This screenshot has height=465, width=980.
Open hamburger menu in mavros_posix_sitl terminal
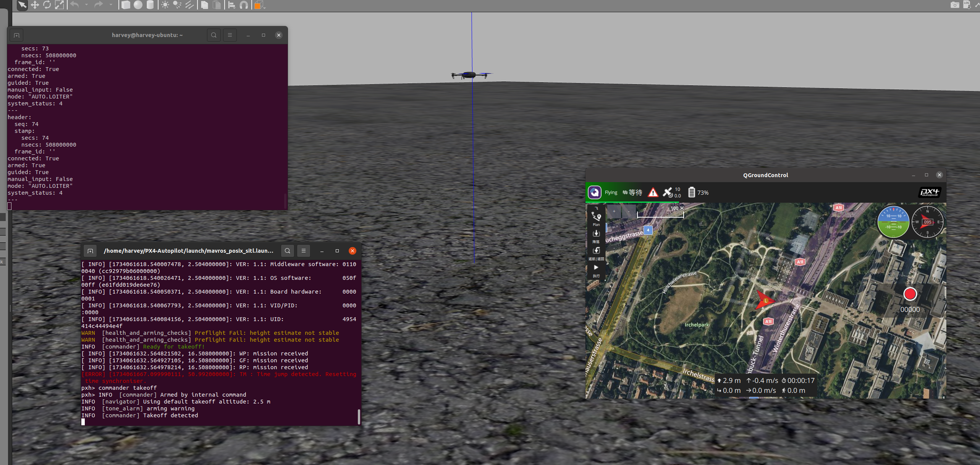pos(304,251)
